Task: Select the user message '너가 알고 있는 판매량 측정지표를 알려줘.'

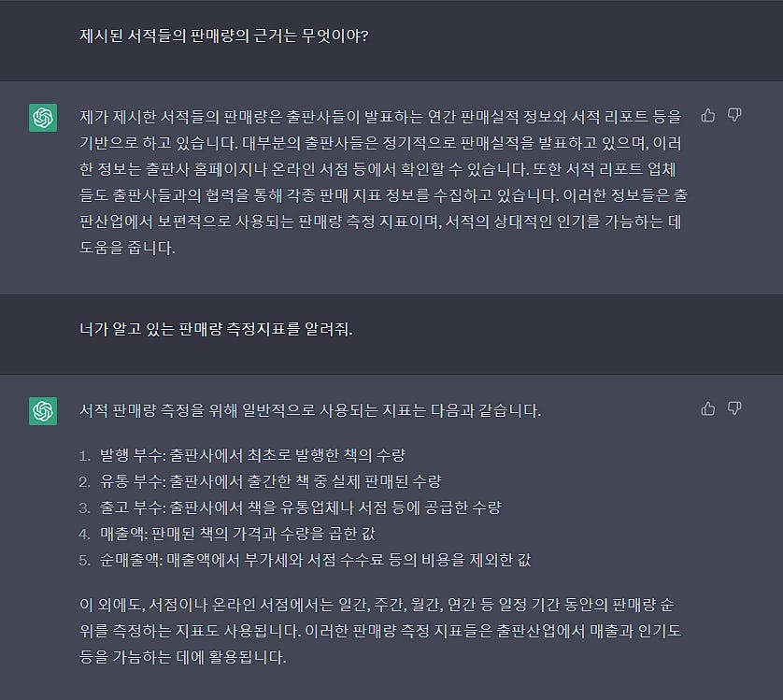Action: coord(216,329)
